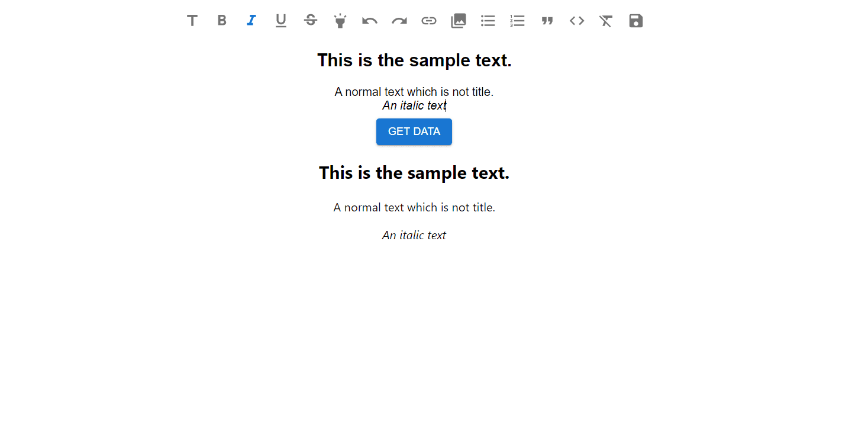Redo the last undone edit
Image resolution: width=868 pixels, height=421 pixels.
[x=399, y=21]
